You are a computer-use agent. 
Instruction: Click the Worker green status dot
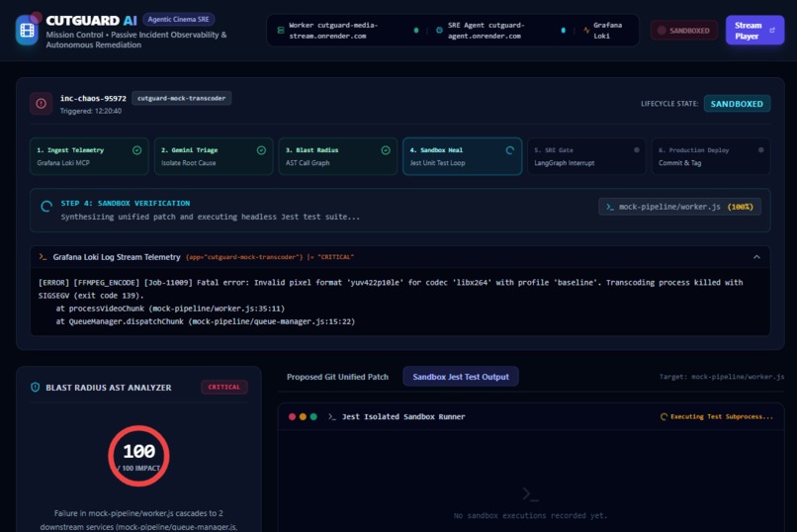pos(416,31)
